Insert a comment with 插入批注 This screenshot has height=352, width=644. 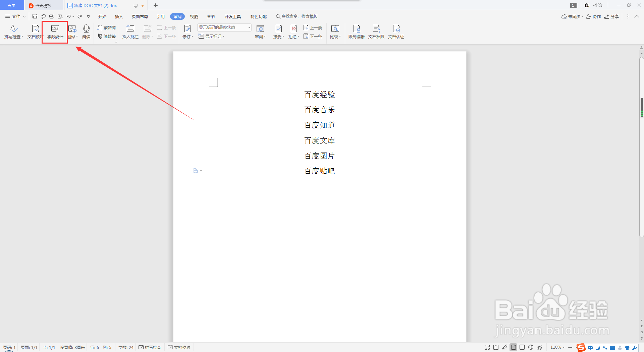pyautogui.click(x=130, y=32)
